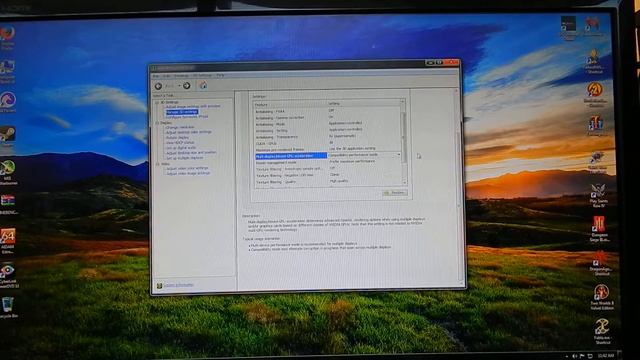The height and width of the screenshot is (360, 640).
Task: Launch the Dragon Age shortcut on desktop
Action: (x=600, y=263)
